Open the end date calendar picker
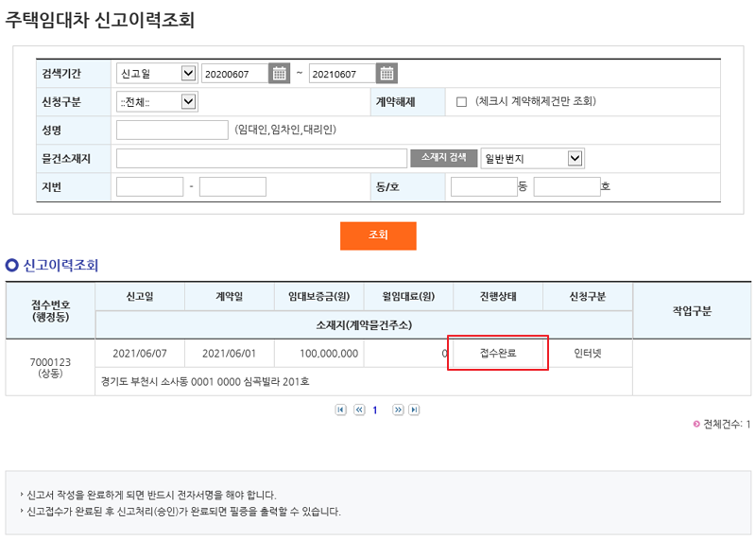The width and height of the screenshot is (756, 540). coord(387,74)
